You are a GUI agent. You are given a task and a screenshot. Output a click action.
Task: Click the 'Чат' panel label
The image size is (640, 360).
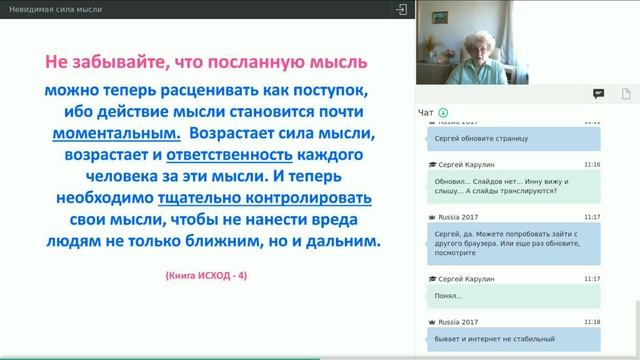pyautogui.click(x=425, y=113)
